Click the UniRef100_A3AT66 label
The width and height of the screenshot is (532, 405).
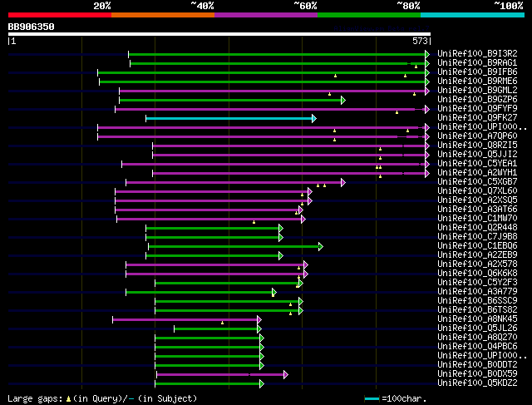pos(477,210)
